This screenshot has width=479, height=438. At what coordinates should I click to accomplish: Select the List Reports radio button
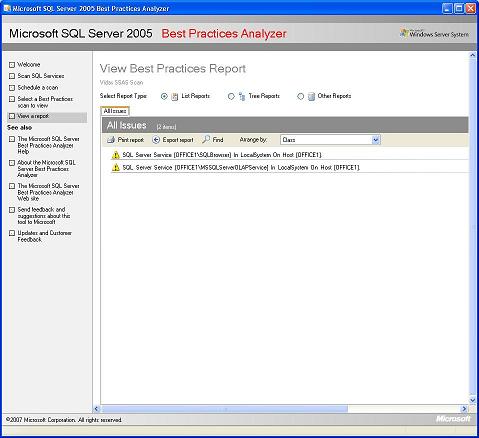tap(164, 96)
